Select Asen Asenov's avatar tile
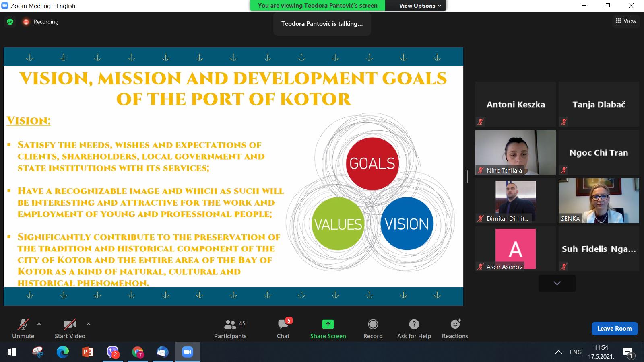Screen dimensions: 644x362 [x=516, y=249]
